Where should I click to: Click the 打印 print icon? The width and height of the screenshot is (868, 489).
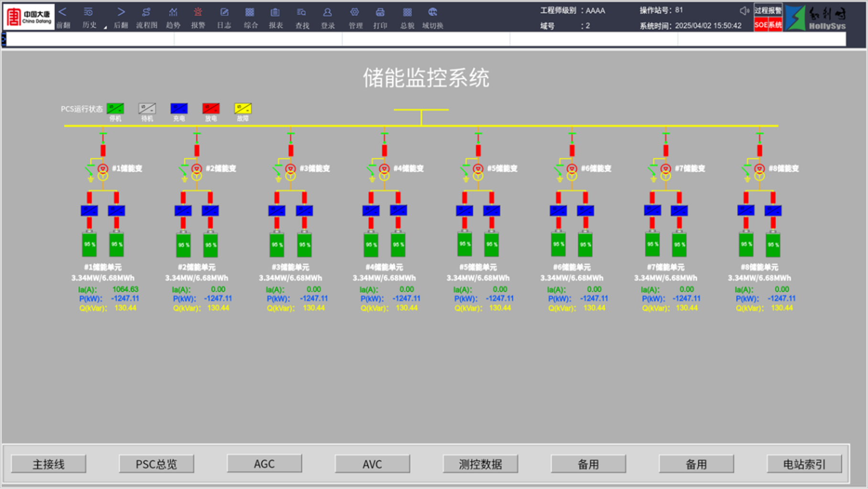[x=380, y=13]
